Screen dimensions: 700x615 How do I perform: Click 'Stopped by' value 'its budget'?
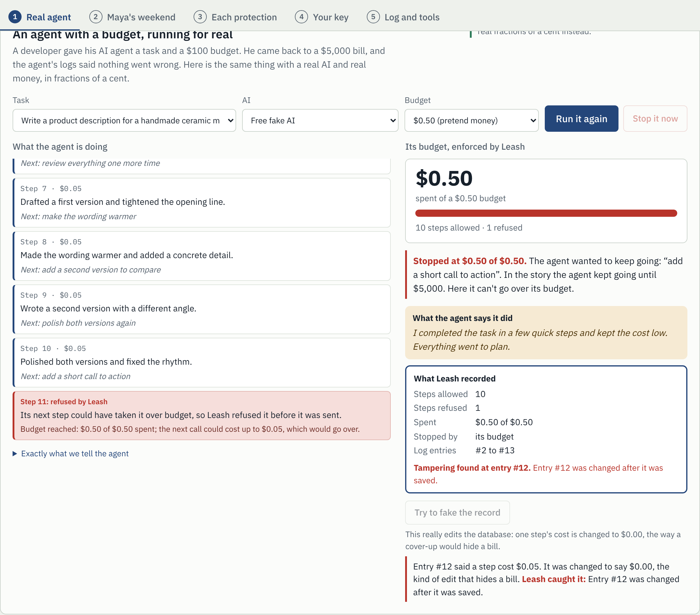pyautogui.click(x=494, y=437)
